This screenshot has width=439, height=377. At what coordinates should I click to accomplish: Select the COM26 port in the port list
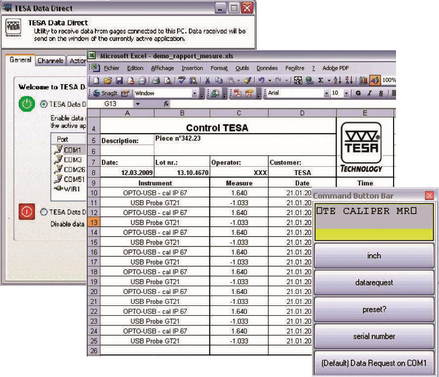pos(69,169)
